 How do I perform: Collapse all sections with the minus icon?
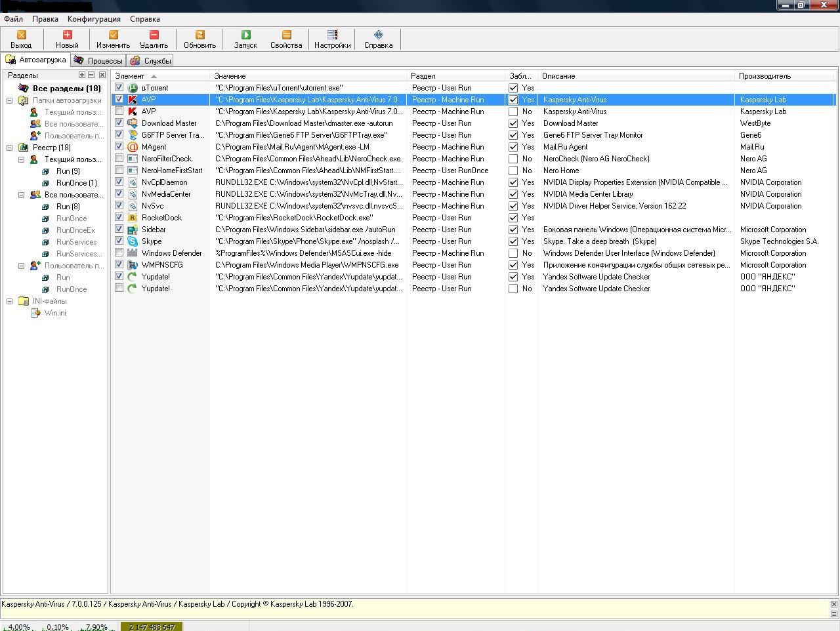tap(91, 75)
